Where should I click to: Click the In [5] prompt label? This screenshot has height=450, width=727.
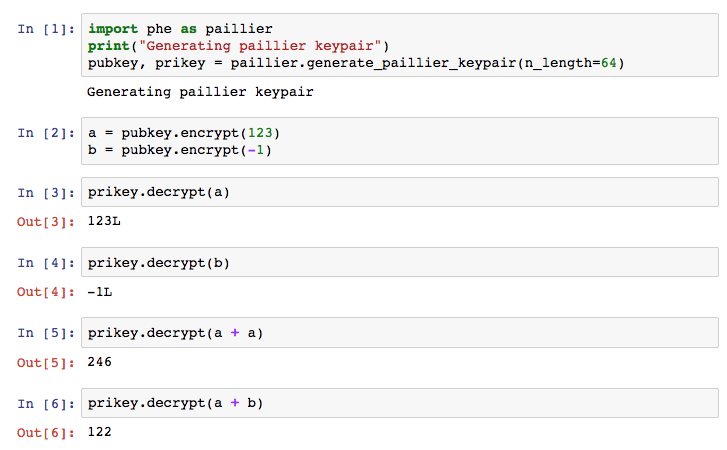point(46,333)
